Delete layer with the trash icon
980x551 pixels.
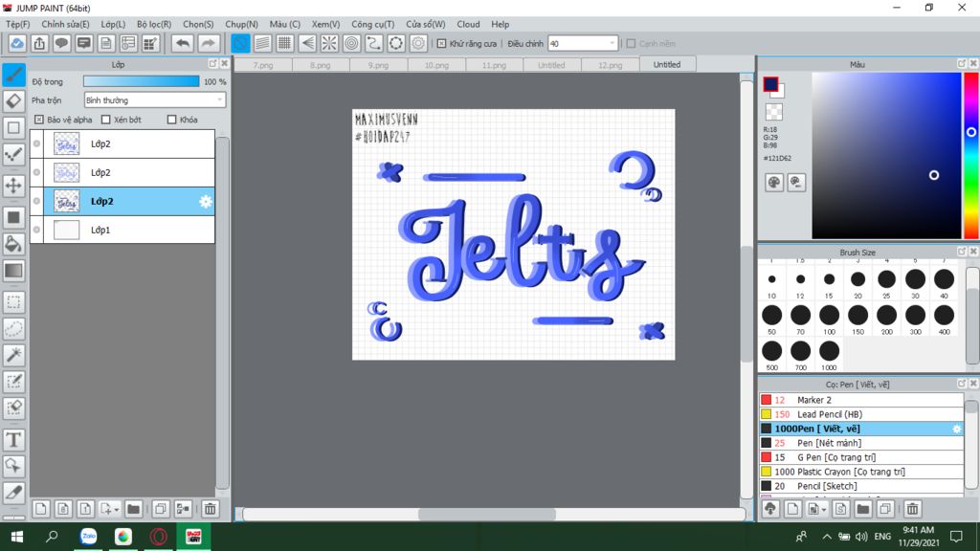(211, 509)
